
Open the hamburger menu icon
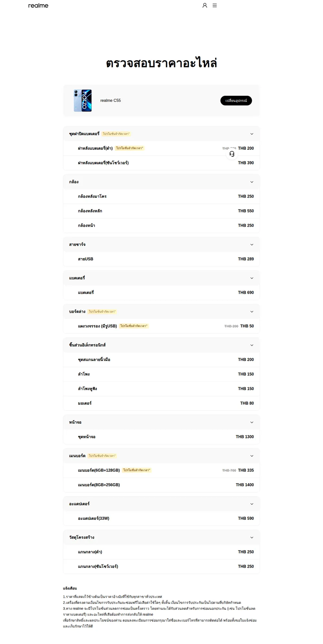pyautogui.click(x=215, y=5)
